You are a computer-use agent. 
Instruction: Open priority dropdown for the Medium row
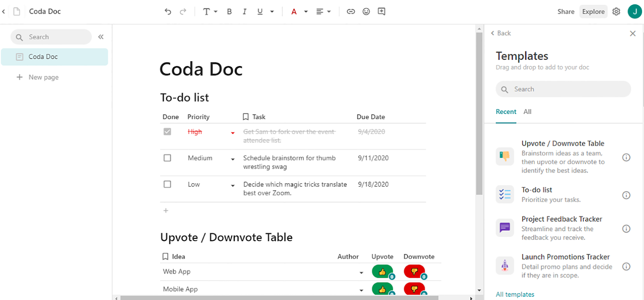[x=233, y=159]
